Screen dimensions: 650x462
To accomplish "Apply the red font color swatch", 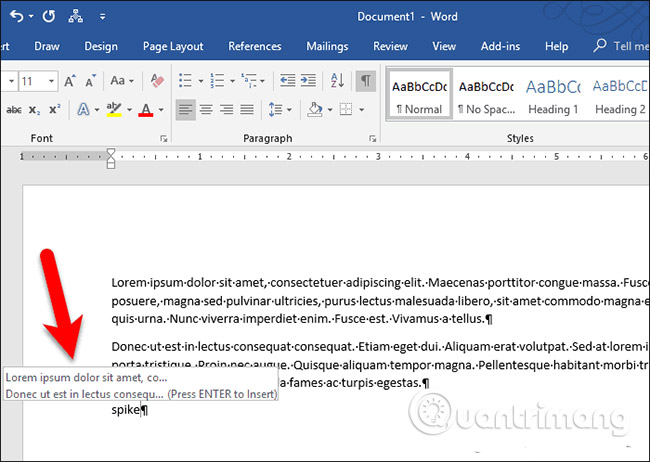I will tap(146, 109).
